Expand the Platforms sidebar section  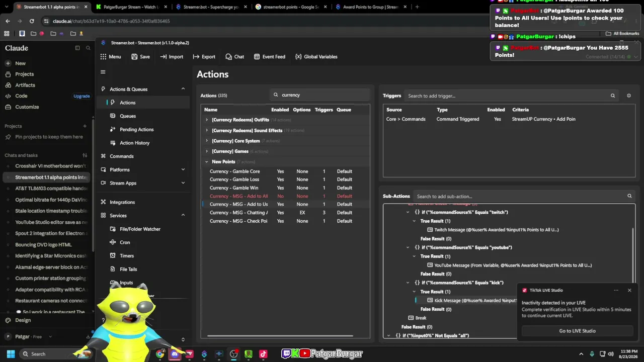pyautogui.click(x=183, y=169)
